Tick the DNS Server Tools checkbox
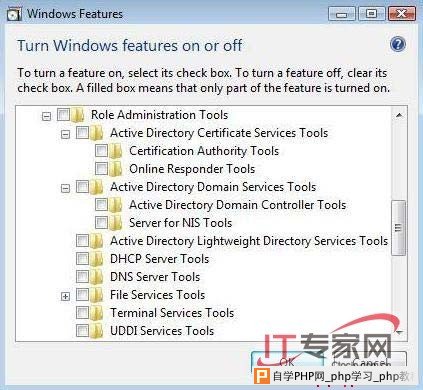Viewport: 423px width, 390px height. tap(82, 277)
